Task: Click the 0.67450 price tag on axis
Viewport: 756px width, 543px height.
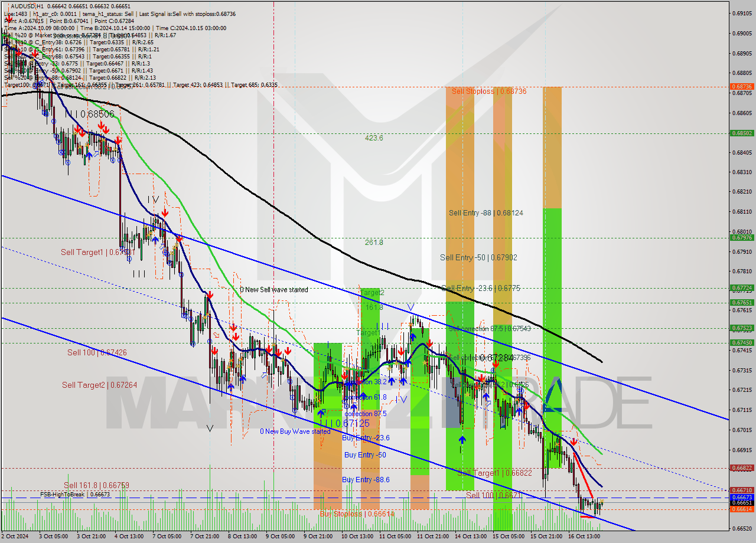Action: tap(742, 342)
